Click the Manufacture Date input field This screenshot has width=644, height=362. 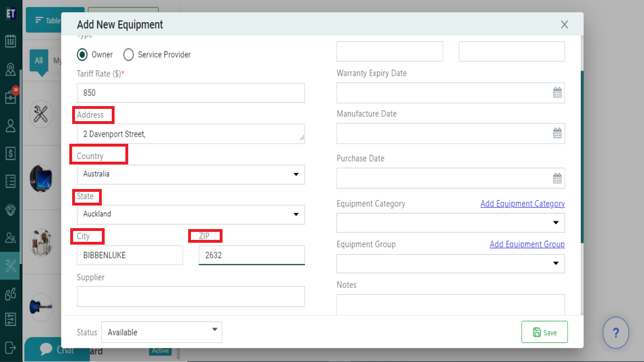click(x=451, y=133)
